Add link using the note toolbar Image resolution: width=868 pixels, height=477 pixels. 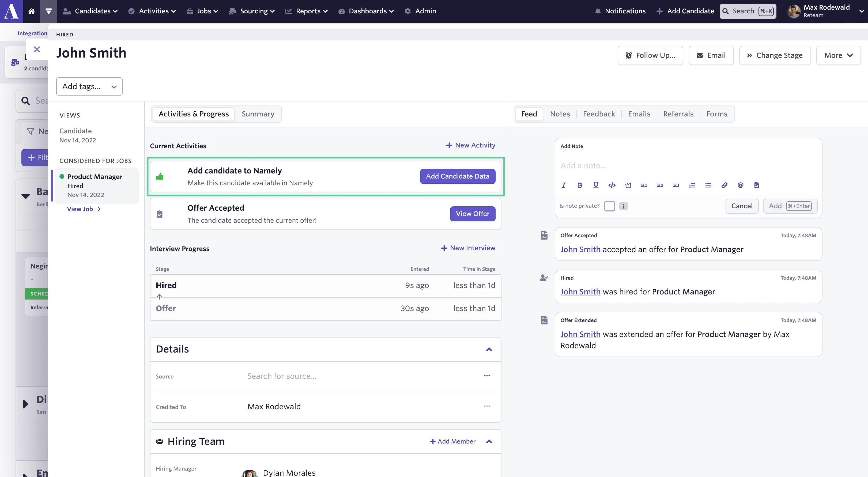(724, 185)
